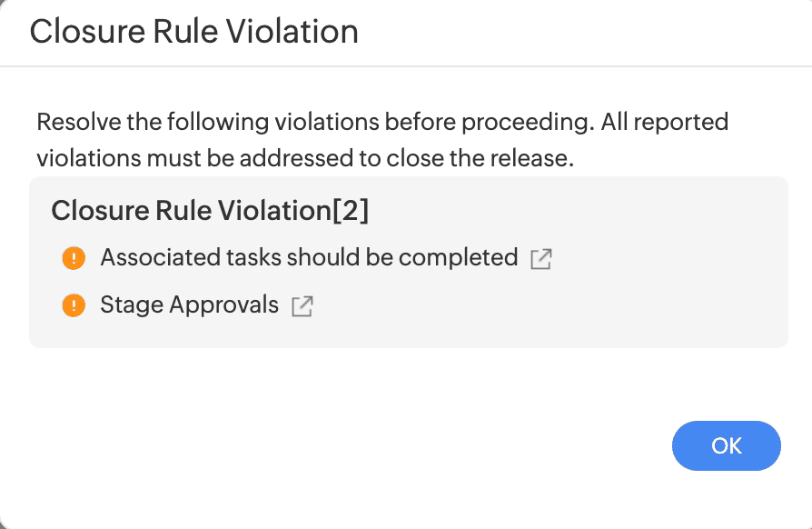Click the OK button
This screenshot has height=529, width=812.
[x=726, y=445]
